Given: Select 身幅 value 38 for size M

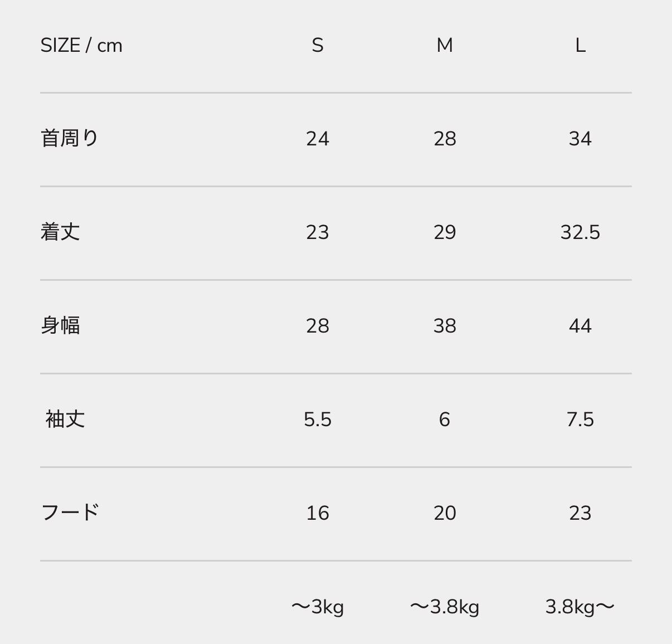Looking at the screenshot, I should (x=445, y=326).
